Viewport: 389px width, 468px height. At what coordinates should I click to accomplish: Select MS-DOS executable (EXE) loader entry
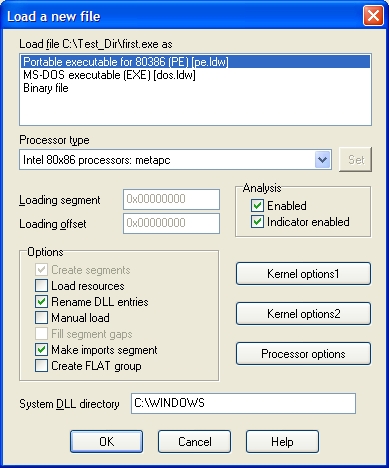coord(195,75)
